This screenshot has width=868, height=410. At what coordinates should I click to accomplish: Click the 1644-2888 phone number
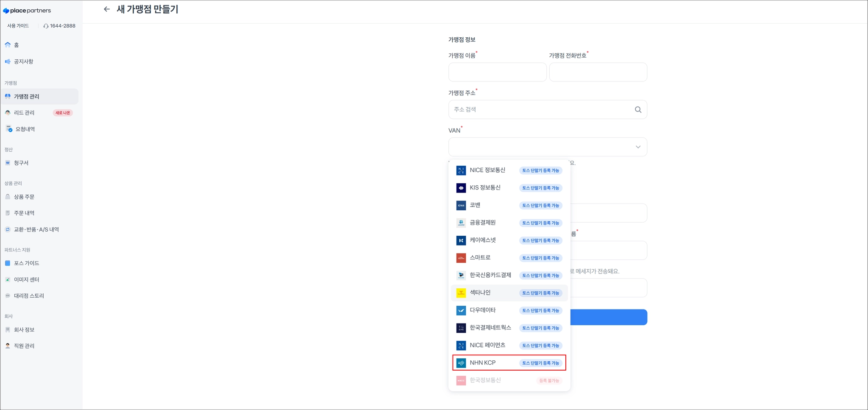tap(63, 26)
